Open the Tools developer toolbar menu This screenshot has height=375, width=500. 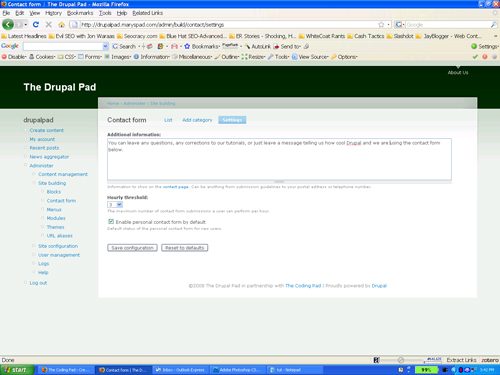click(x=278, y=57)
